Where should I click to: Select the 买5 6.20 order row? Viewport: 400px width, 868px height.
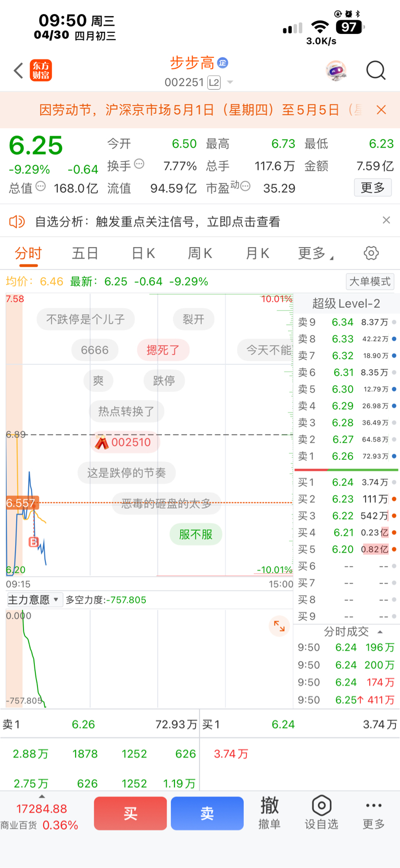point(347,549)
